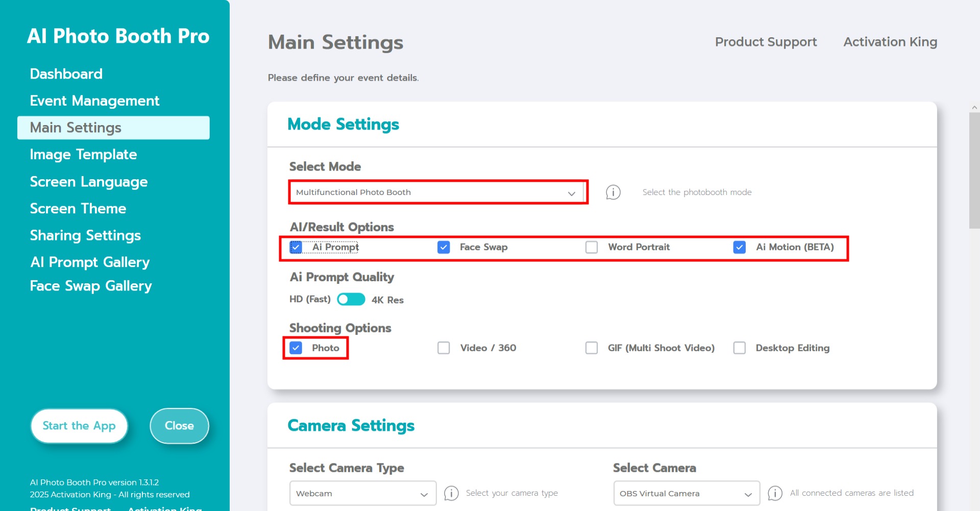The height and width of the screenshot is (511, 980).
Task: Click info icon beside camera type dropdown
Action: [451, 493]
